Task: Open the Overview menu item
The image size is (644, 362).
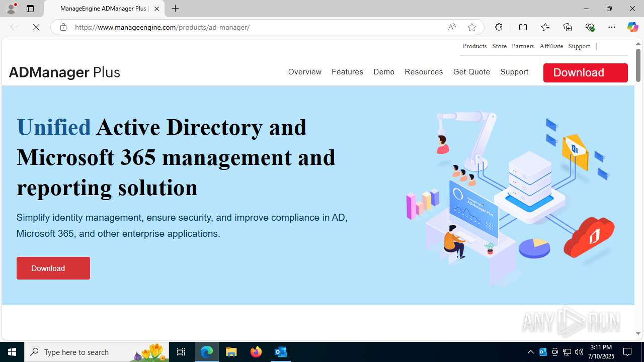Action: tap(304, 72)
